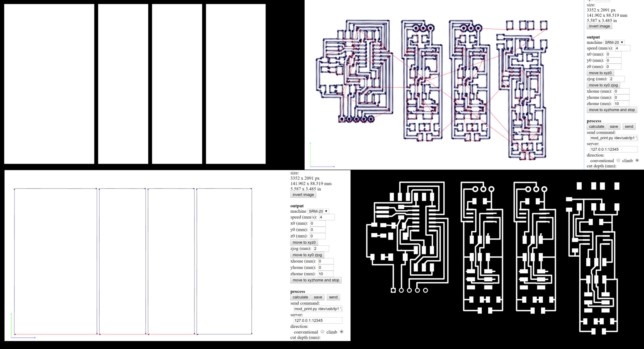Click send command field in traces panel
Screen dimensions: 644x349
pyautogui.click(x=614, y=138)
